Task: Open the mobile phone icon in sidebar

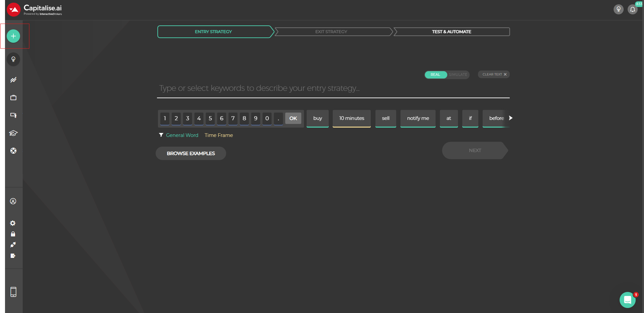Action: click(13, 292)
